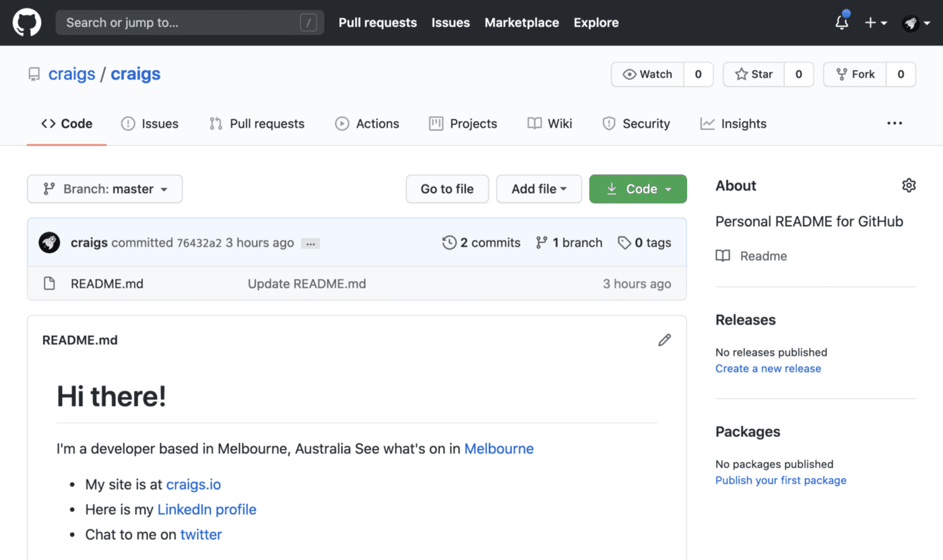Viewport: 943px width, 560px height.
Task: Open commit hash 76432a2
Action: coord(199,243)
